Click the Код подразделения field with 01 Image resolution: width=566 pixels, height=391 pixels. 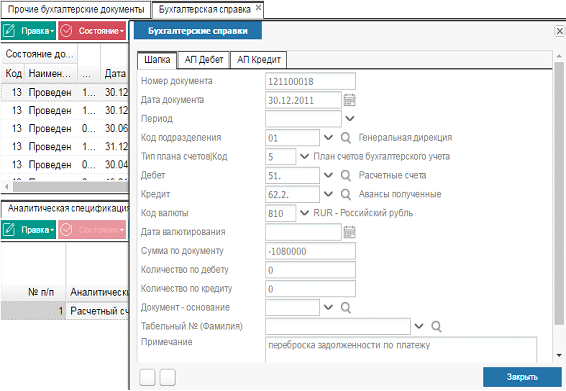tap(292, 138)
